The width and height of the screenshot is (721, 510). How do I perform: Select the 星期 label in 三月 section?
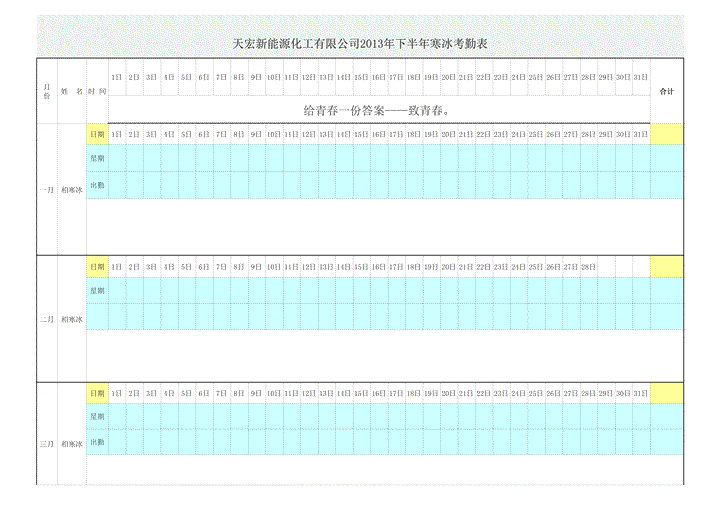pos(97,416)
